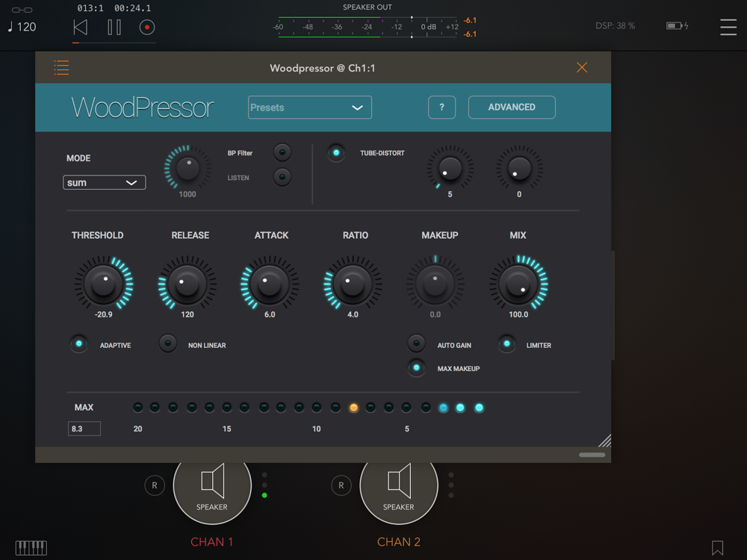Switch to the ADVANCED view

[x=512, y=107]
